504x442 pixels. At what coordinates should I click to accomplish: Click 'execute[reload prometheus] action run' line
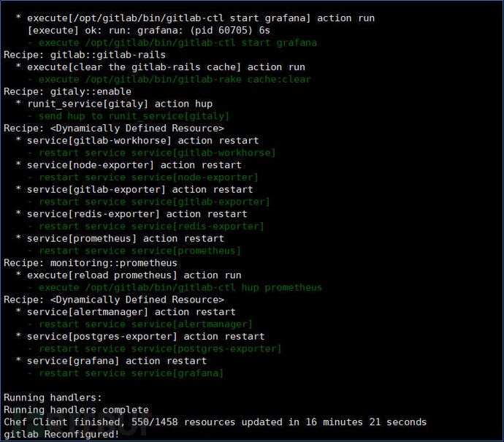129,275
